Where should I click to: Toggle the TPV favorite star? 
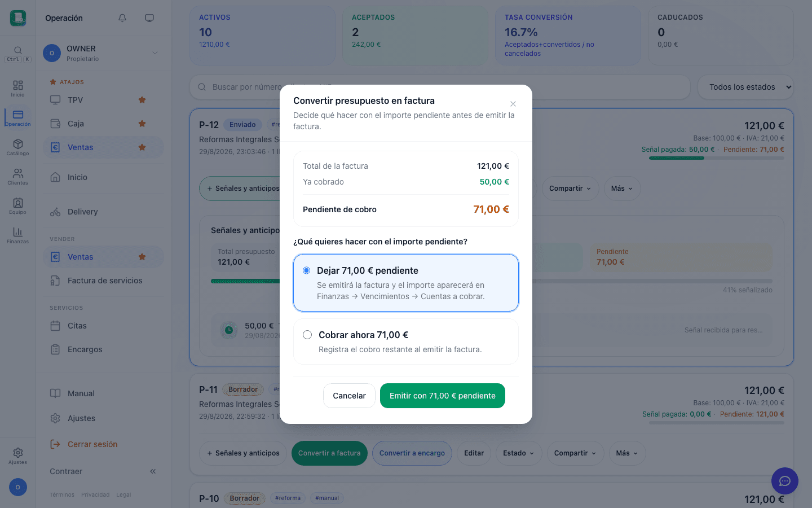142,100
